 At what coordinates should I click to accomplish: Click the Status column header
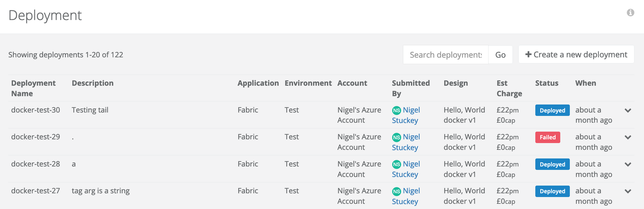click(x=546, y=83)
